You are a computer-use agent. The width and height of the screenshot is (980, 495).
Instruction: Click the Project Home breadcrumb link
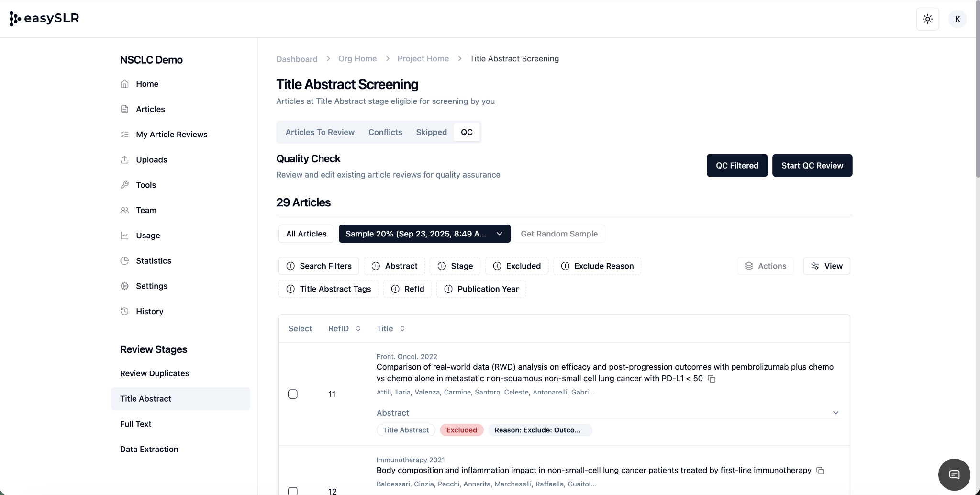click(423, 59)
